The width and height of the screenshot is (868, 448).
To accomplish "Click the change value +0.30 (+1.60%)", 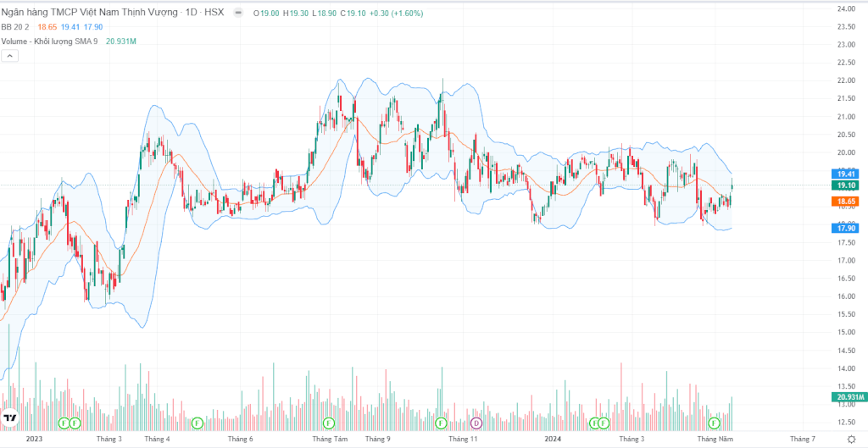I will tap(396, 13).
